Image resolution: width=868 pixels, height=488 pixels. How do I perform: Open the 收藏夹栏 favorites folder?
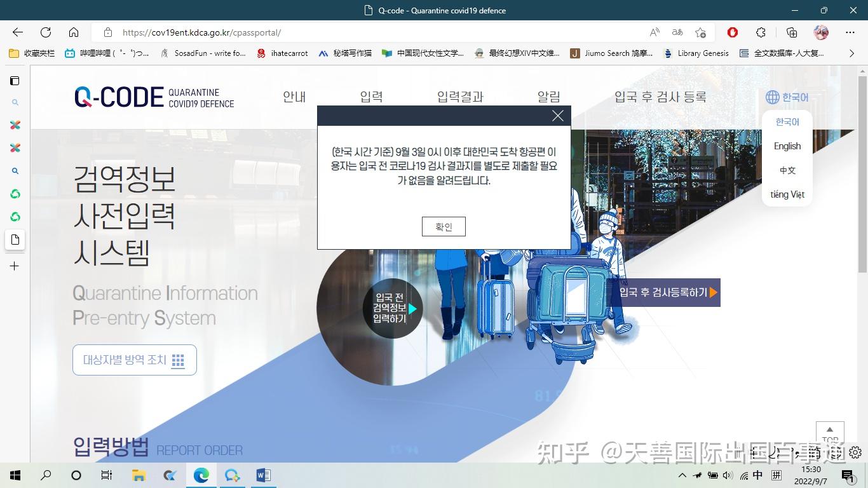pos(32,53)
